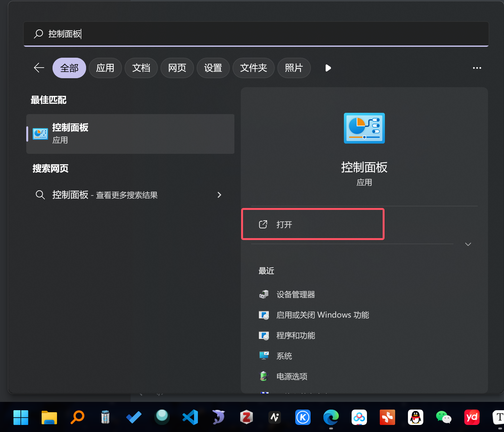
Task: Open the three-dot more options menu
Action: [x=477, y=68]
